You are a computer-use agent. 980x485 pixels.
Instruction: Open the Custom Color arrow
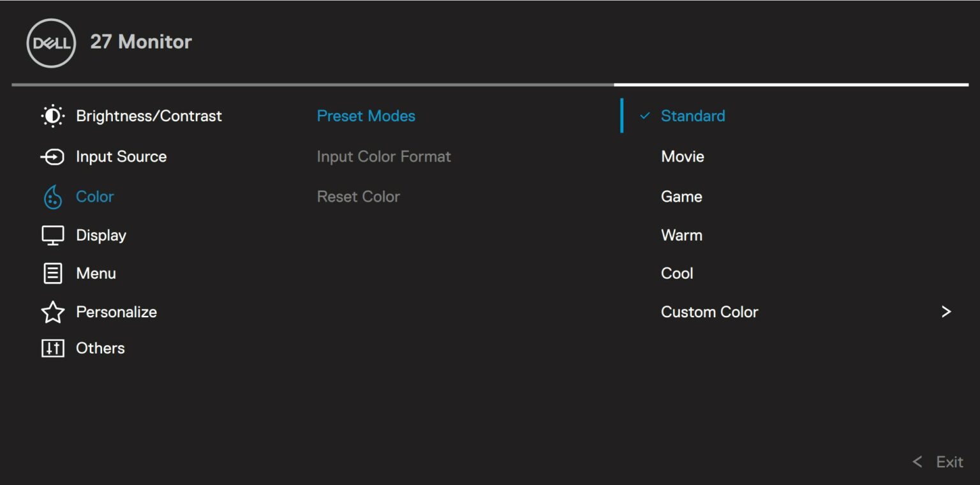[947, 311]
